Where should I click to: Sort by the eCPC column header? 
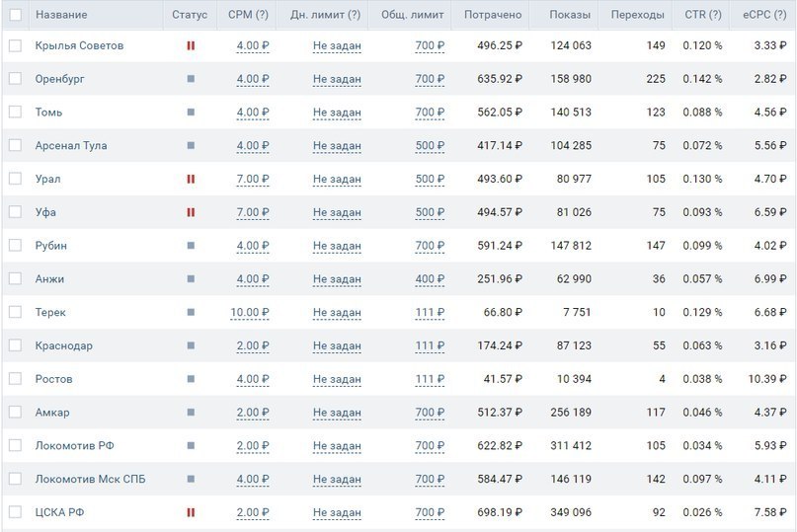click(x=764, y=15)
